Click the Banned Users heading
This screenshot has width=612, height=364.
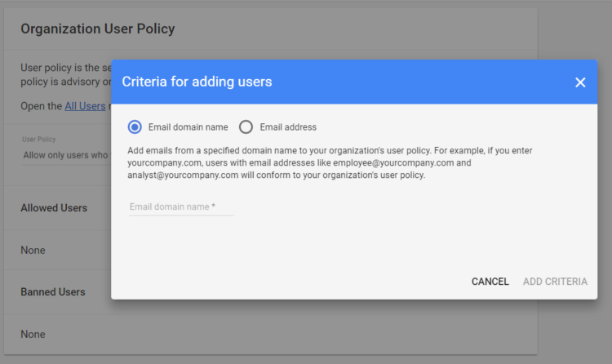(53, 291)
